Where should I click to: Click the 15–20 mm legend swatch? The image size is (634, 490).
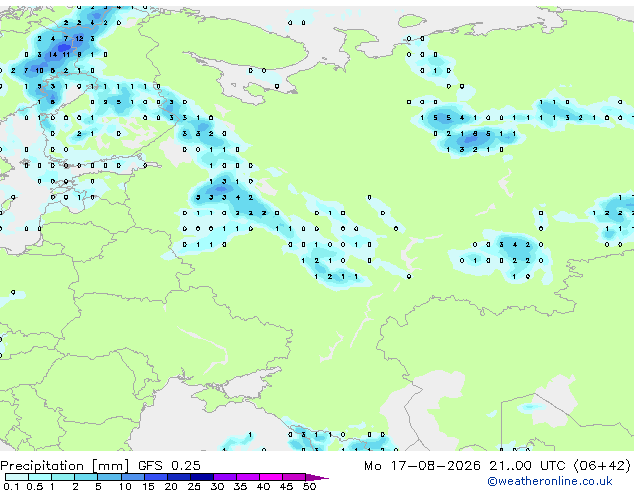pos(155,477)
